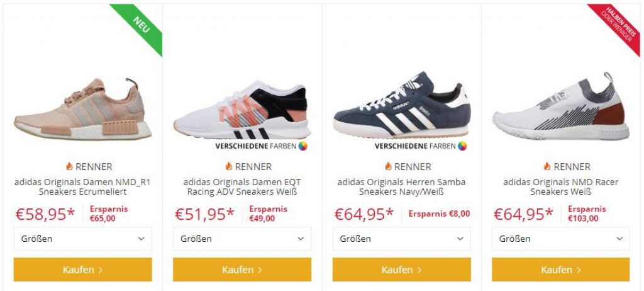Click flame icon above EQT Racing ADV title
The image size is (644, 291).
pyautogui.click(x=229, y=166)
